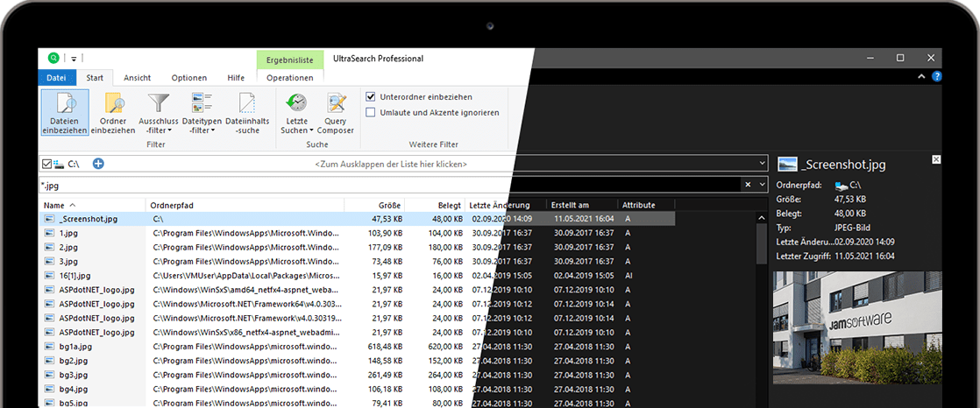Select the 1.jpg file row
Screen dimensions: 980x408
(358, 233)
